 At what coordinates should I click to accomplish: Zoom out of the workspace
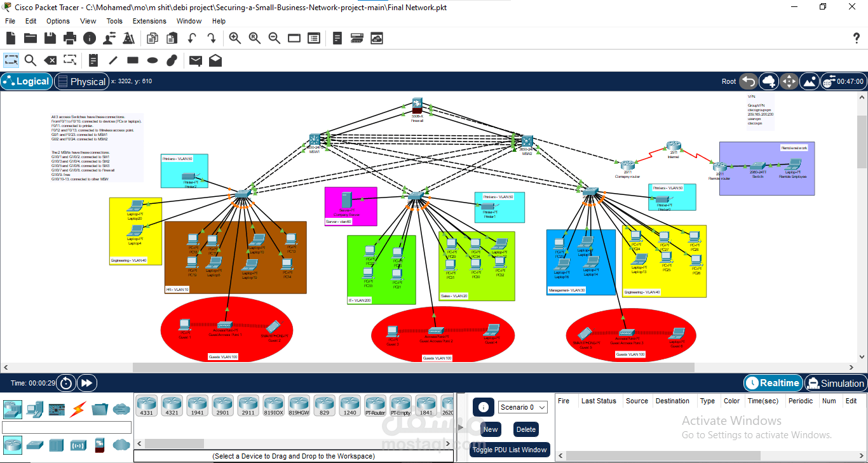tap(275, 39)
